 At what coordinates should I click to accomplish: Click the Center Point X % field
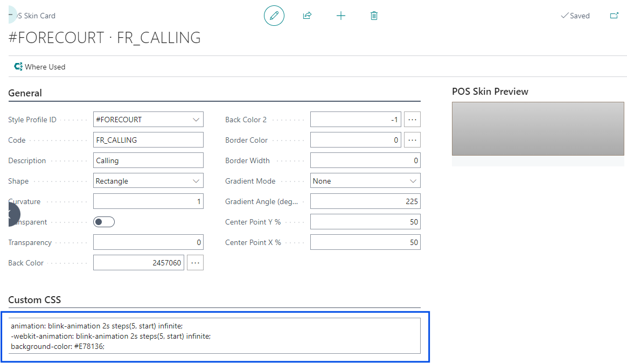pyautogui.click(x=365, y=242)
